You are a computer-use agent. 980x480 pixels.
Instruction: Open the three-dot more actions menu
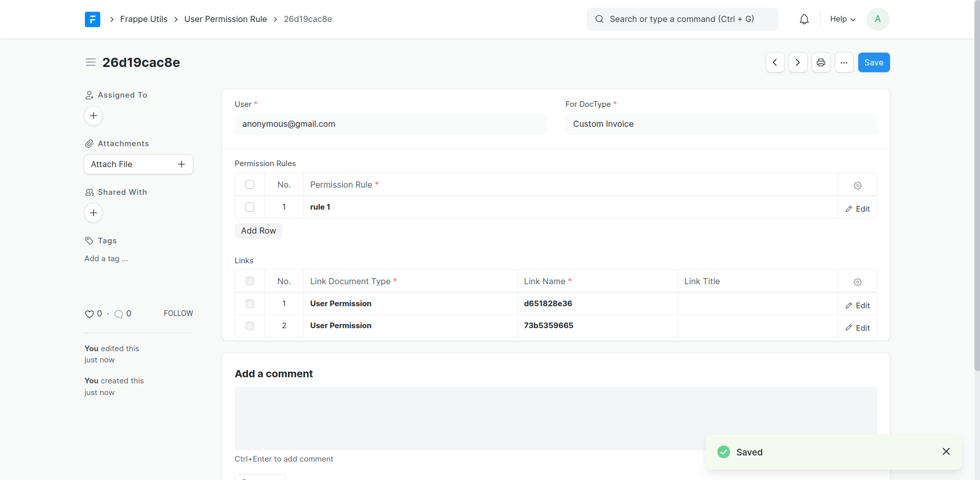click(x=844, y=62)
